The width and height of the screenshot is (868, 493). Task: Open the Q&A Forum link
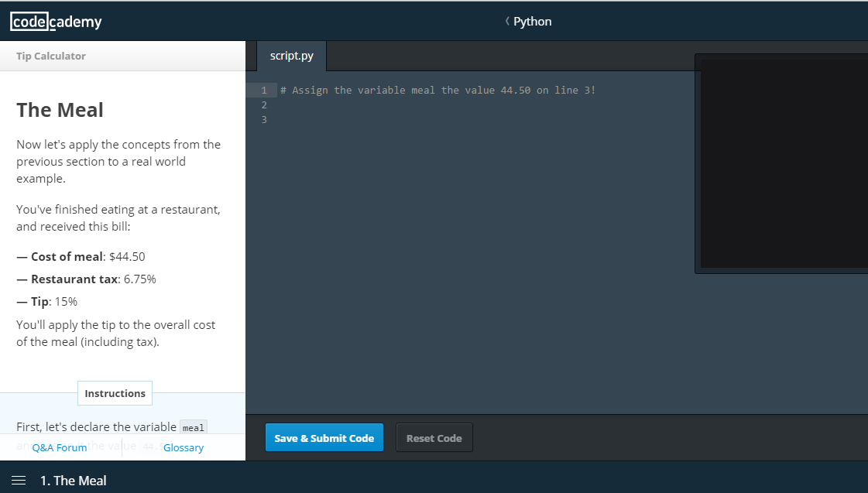60,447
